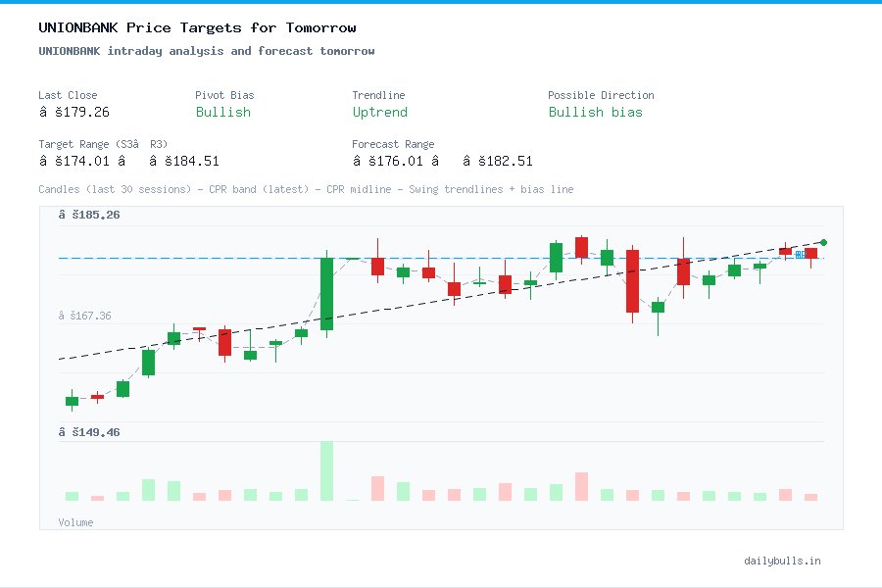Select the Uptrend trendline status text
The width and height of the screenshot is (882, 588).
point(379,112)
